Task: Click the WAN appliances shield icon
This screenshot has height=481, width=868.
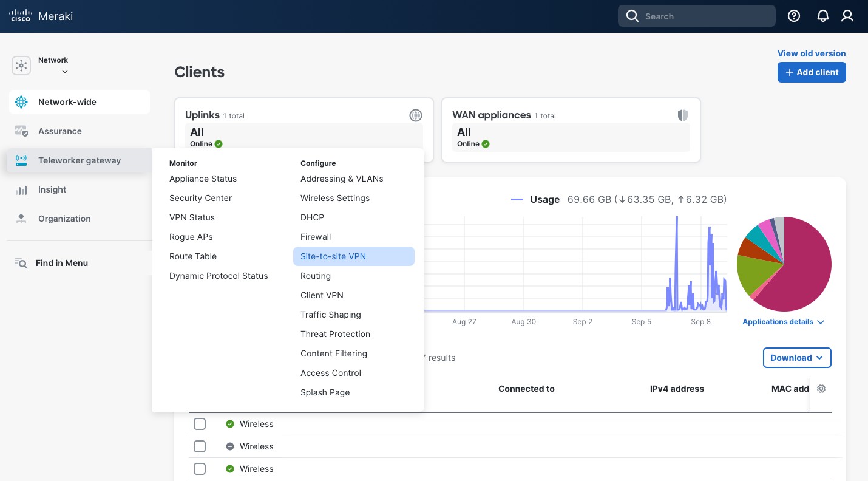Action: [683, 115]
